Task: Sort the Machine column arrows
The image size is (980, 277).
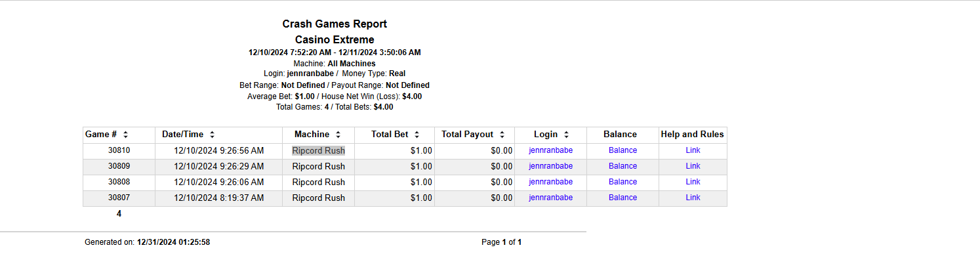Action: coord(338,135)
